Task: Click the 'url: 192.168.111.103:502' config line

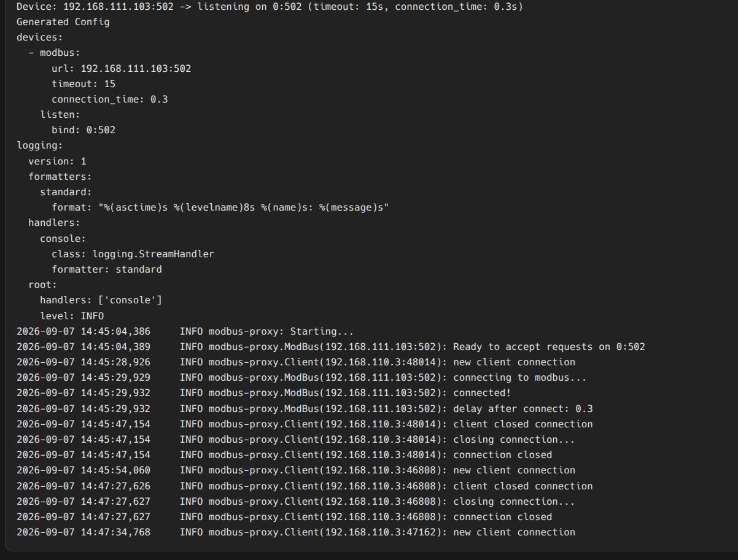Action: (x=121, y=68)
